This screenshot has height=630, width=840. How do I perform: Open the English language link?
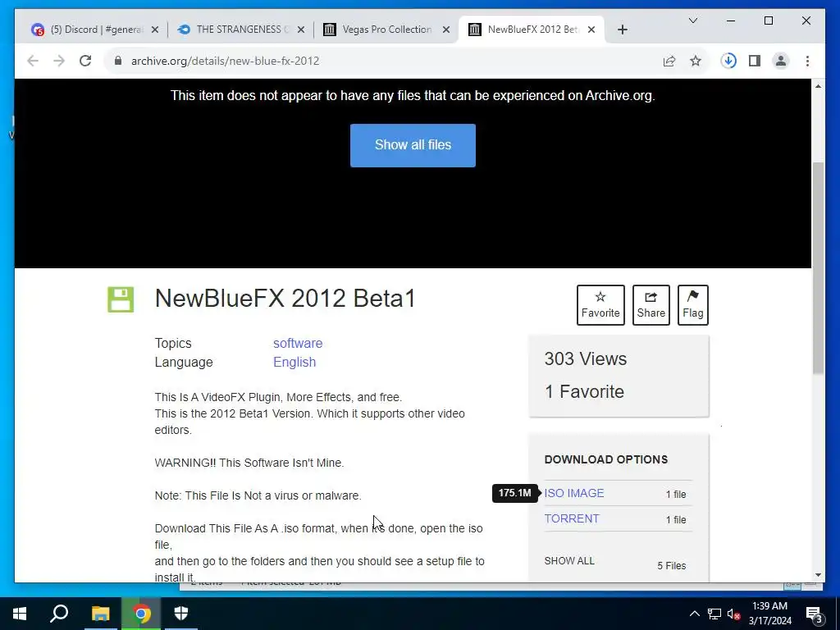(x=294, y=362)
